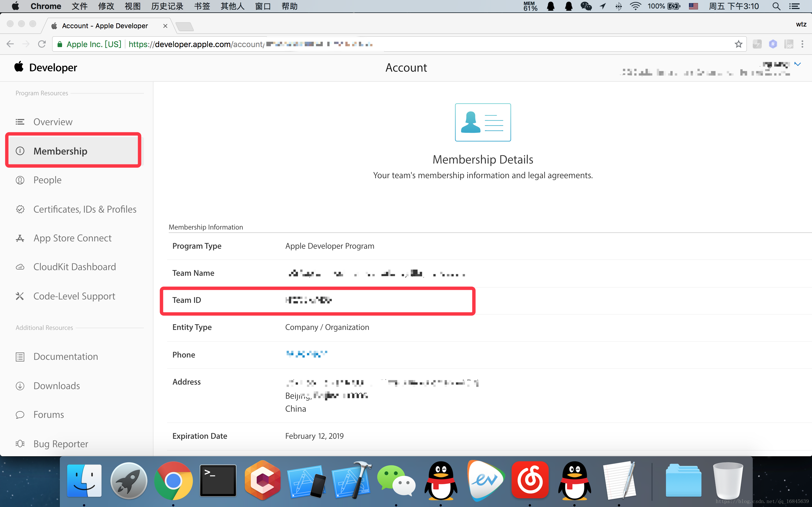The width and height of the screenshot is (812, 507).
Task: Click the Spotlight search icon in the menu bar
Action: point(776,6)
